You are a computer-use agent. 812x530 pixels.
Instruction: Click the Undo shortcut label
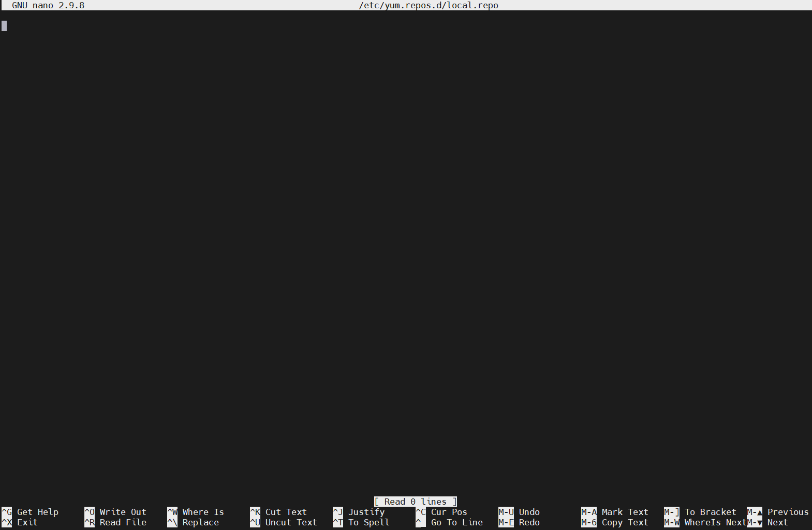coord(529,512)
